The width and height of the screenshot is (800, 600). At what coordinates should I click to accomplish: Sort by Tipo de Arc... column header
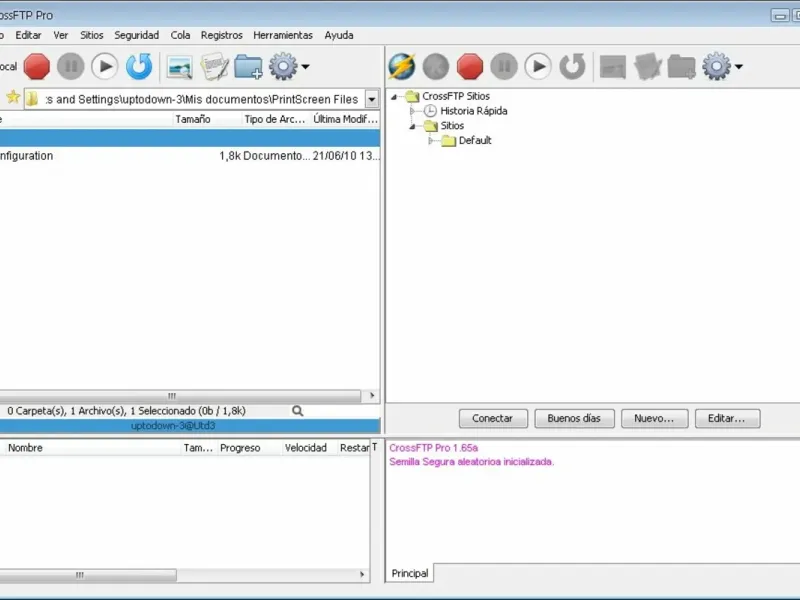coord(275,119)
